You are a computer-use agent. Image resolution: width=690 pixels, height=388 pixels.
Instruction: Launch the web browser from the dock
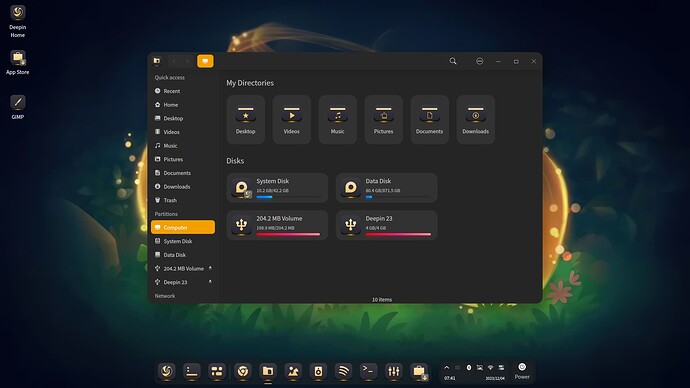[243, 372]
